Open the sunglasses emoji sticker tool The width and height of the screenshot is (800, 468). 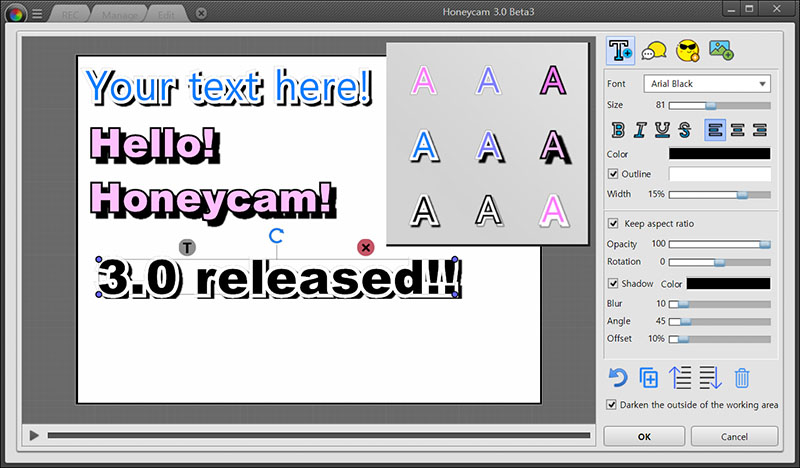pyautogui.click(x=687, y=51)
